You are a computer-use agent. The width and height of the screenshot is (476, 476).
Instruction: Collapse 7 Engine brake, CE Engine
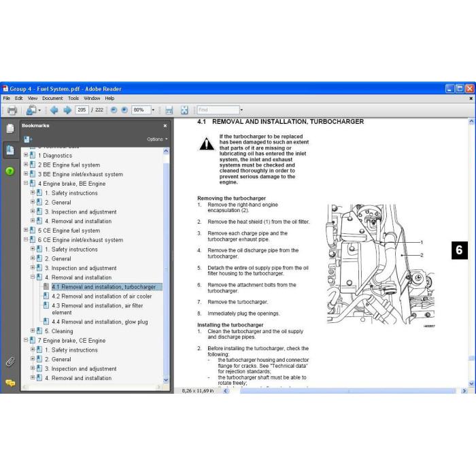click(26, 340)
